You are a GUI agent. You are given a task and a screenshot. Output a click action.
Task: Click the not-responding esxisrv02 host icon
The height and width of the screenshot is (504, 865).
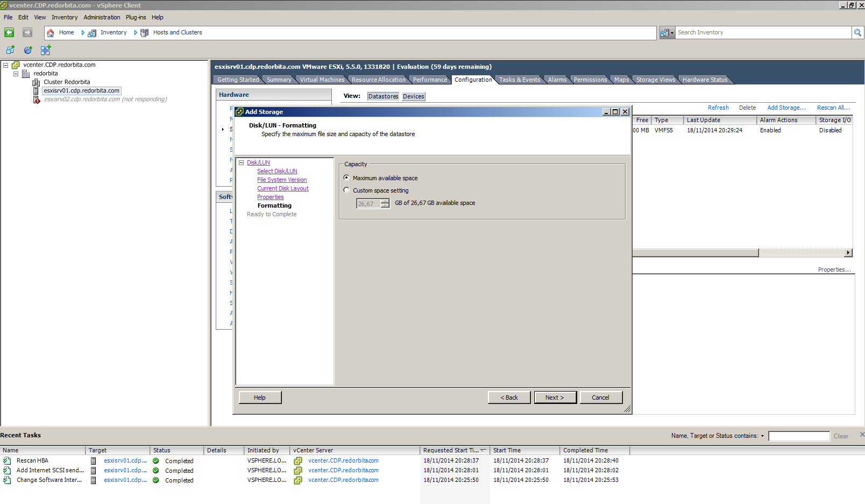coord(36,100)
